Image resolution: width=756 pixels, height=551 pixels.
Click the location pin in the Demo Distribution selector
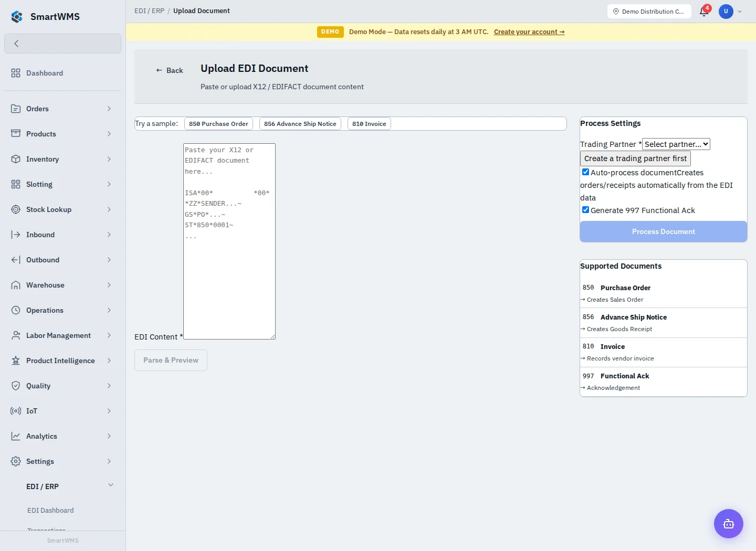point(616,12)
